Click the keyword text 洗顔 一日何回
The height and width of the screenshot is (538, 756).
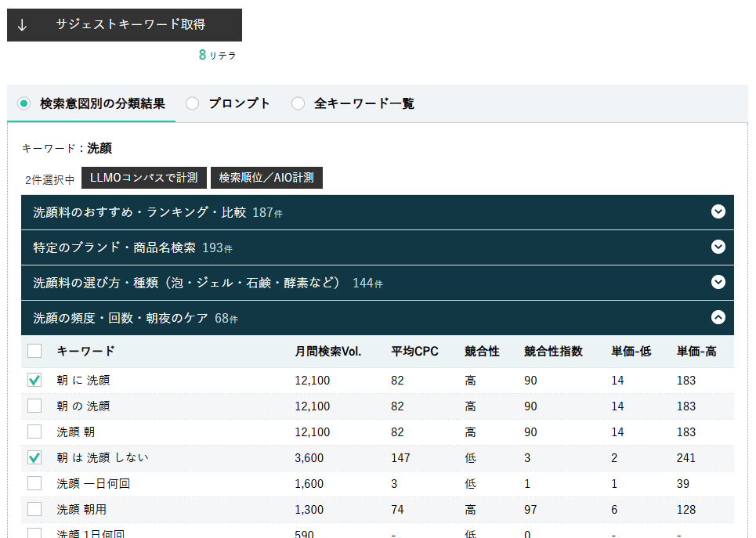[93, 483]
